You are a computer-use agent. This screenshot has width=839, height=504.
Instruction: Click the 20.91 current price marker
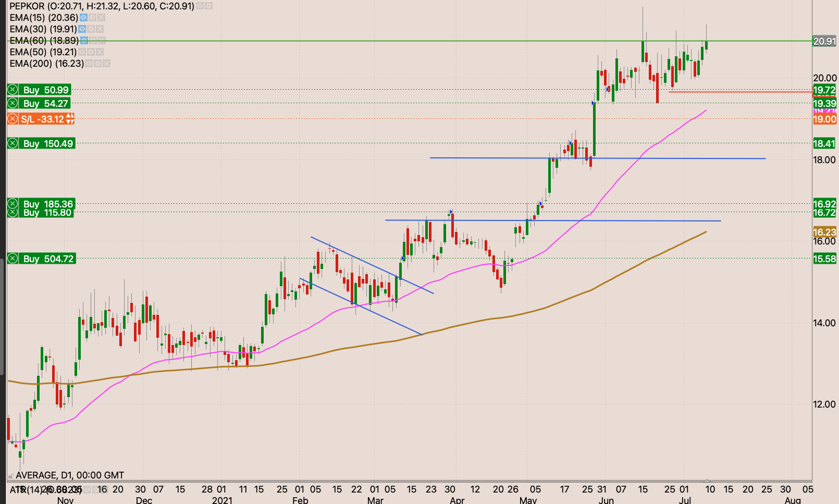(x=824, y=41)
